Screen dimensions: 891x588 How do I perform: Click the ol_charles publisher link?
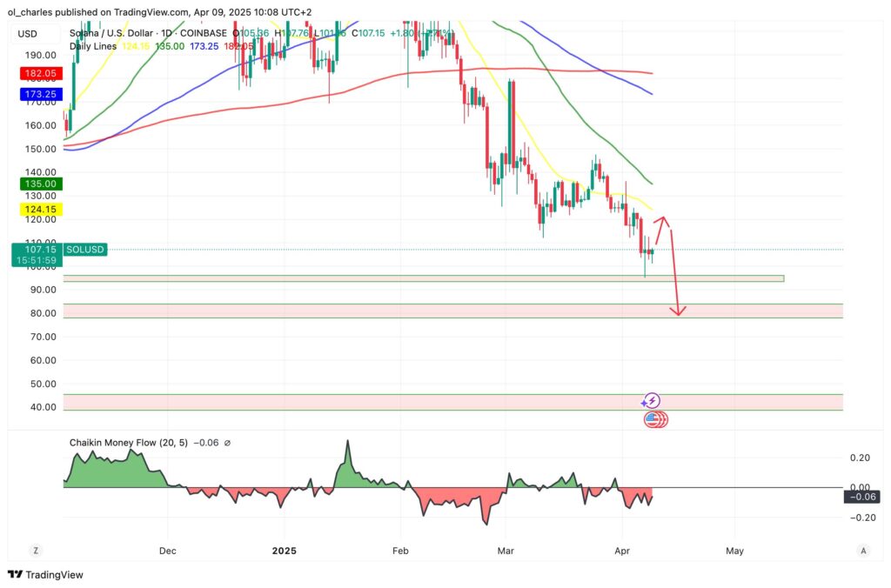point(26,13)
